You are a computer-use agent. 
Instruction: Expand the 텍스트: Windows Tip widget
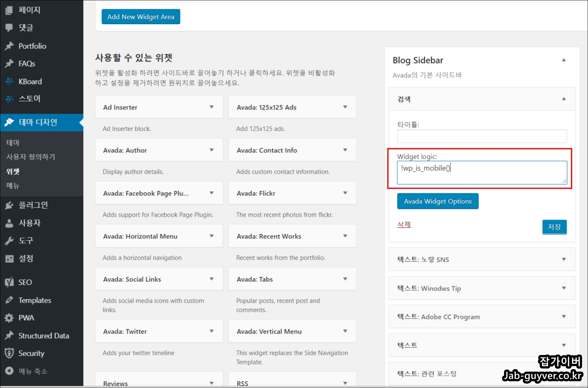click(x=564, y=288)
